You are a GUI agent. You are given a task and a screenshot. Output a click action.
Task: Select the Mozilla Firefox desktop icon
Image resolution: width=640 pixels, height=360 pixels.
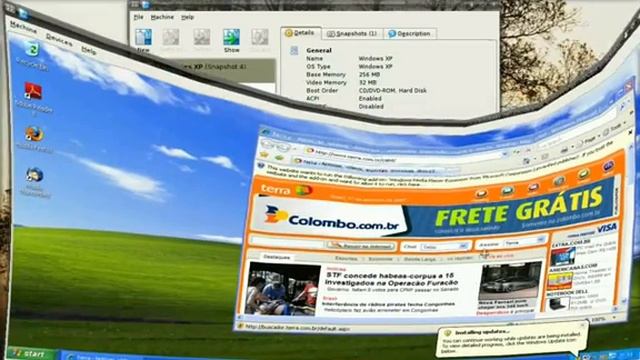tap(34, 134)
